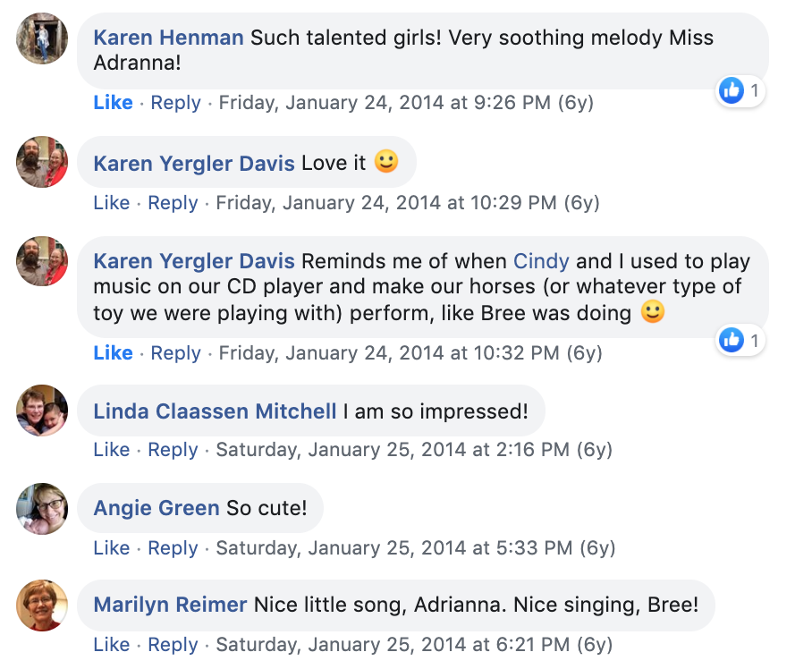Like Karen Henman's comment
The width and height of the screenshot is (812, 669).
(113, 103)
